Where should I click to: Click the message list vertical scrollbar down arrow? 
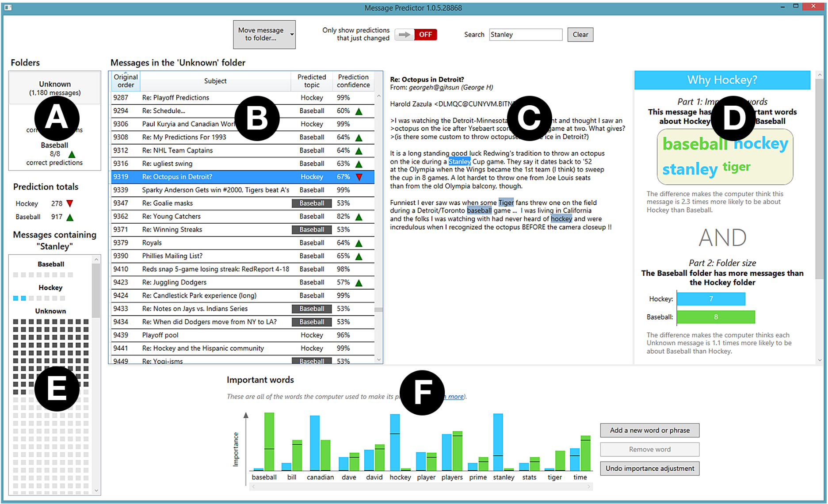coord(379,359)
